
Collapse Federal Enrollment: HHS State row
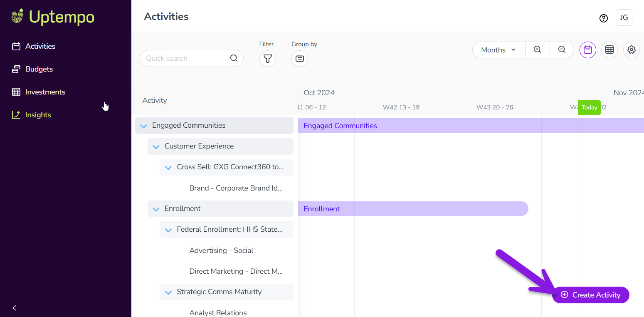click(x=168, y=230)
